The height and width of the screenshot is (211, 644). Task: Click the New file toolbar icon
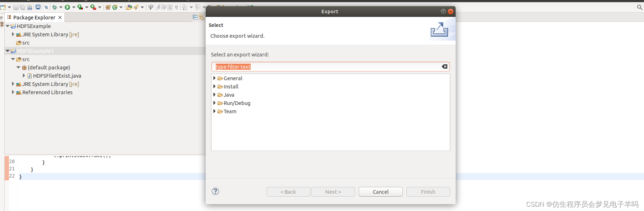(x=3, y=7)
